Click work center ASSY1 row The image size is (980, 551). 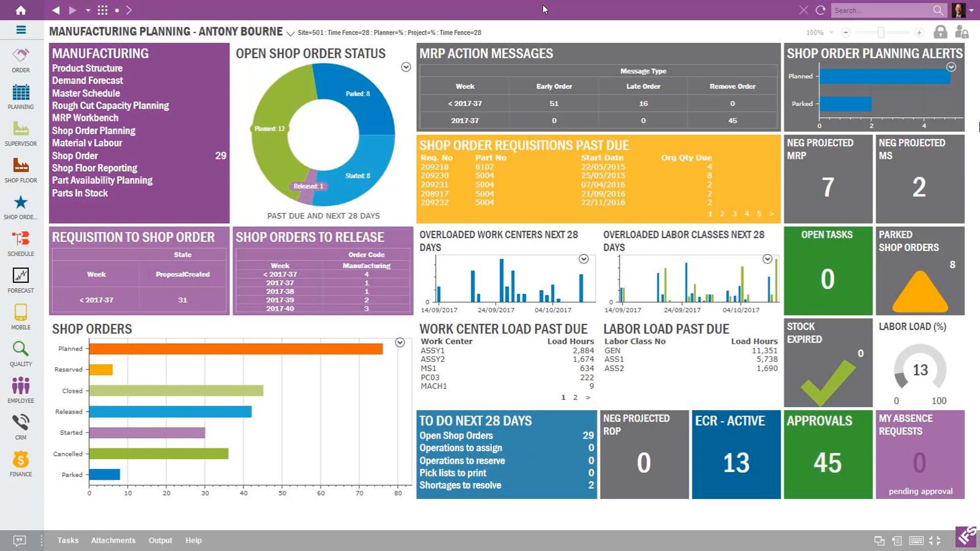[x=507, y=350]
